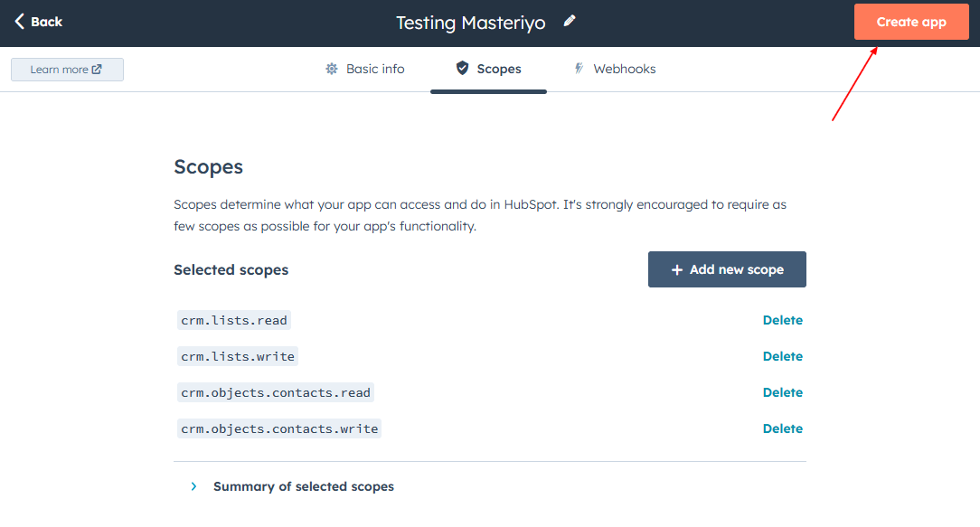Click the shield icon on the Scopes tab
The image size is (980, 527).
pyautogui.click(x=462, y=68)
